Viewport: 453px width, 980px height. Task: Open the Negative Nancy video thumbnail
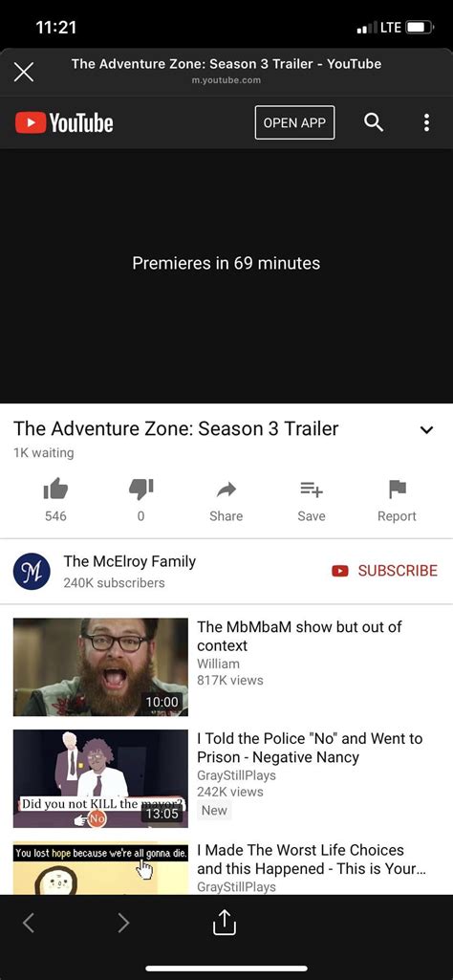coord(100,779)
